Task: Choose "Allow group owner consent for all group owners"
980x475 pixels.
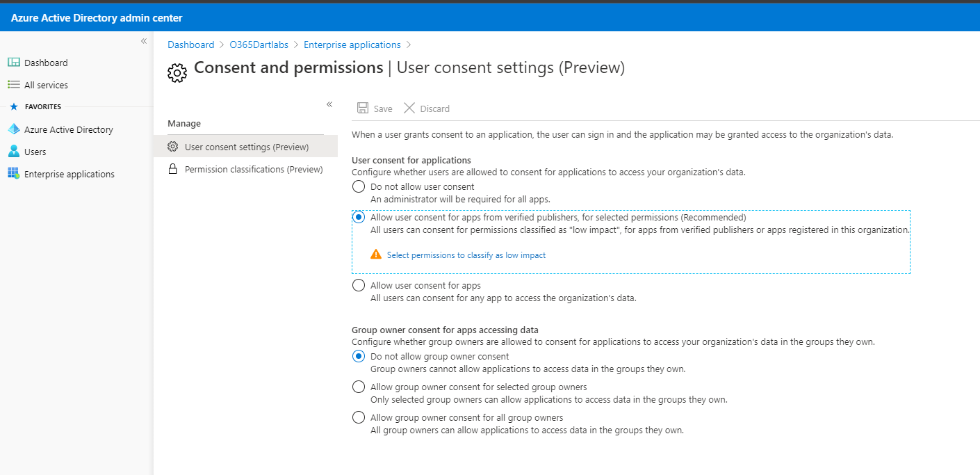Action: 359,417
